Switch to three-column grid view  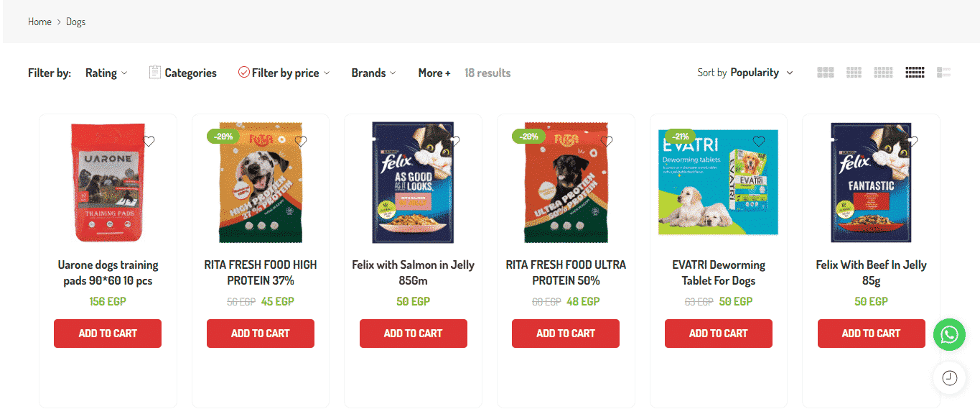[854, 73]
